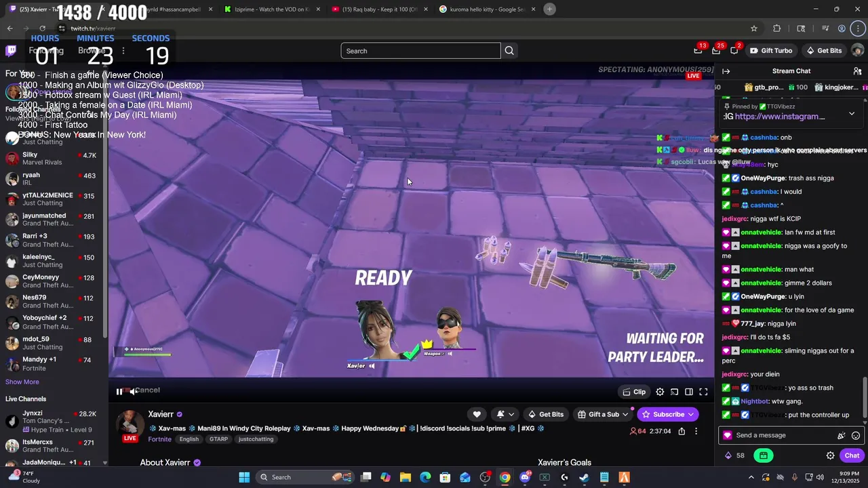
Task: Open ItsMercxs in Live Channels
Action: [52, 446]
